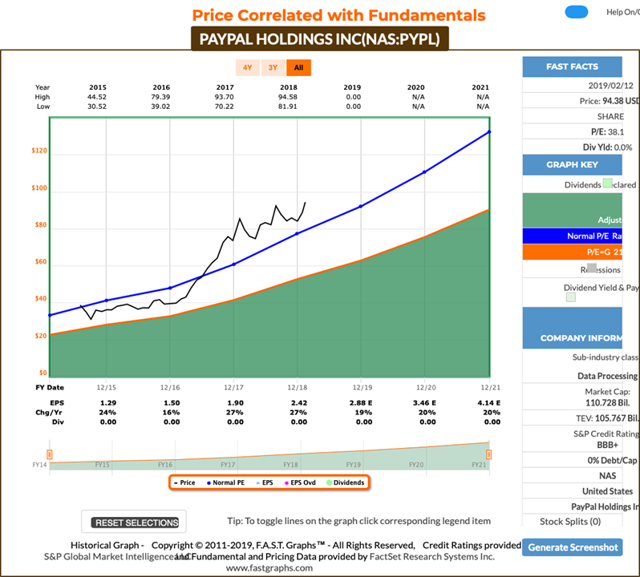Viewport: 640px width, 577px height.
Task: Click the Market Cap 110.728 Bil. value
Action: tap(608, 403)
